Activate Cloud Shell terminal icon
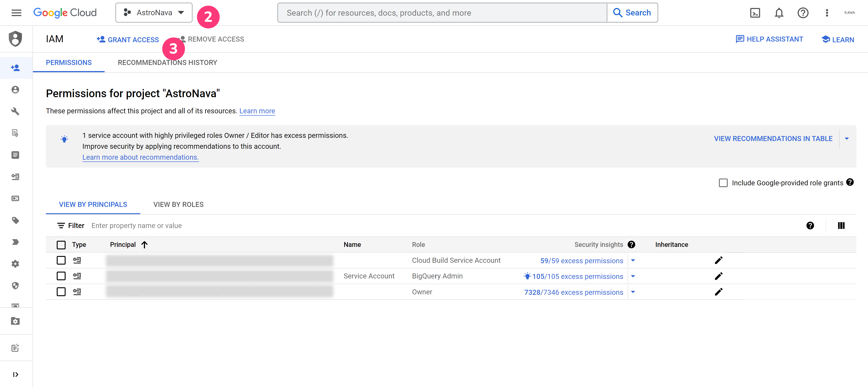The height and width of the screenshot is (387, 868). coord(755,13)
